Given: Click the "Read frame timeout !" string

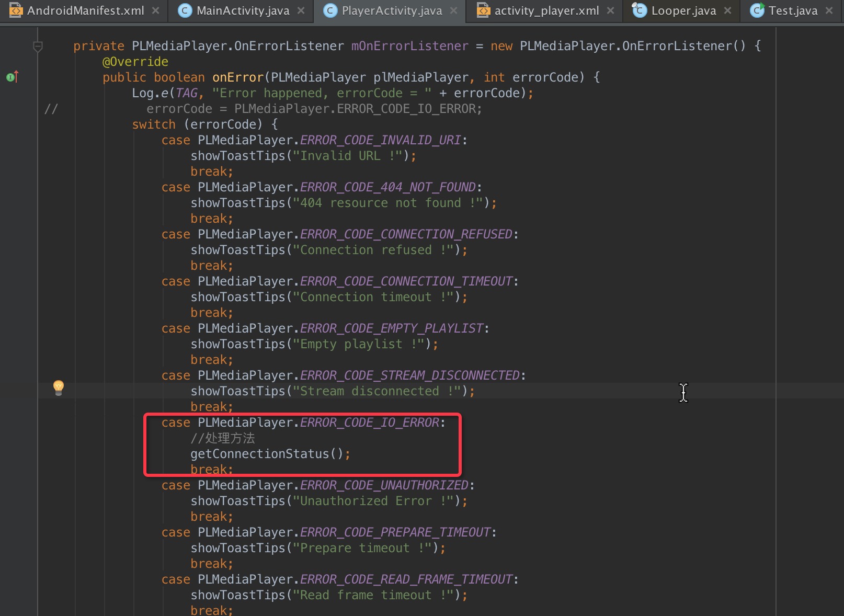Looking at the screenshot, I should click(x=373, y=595).
